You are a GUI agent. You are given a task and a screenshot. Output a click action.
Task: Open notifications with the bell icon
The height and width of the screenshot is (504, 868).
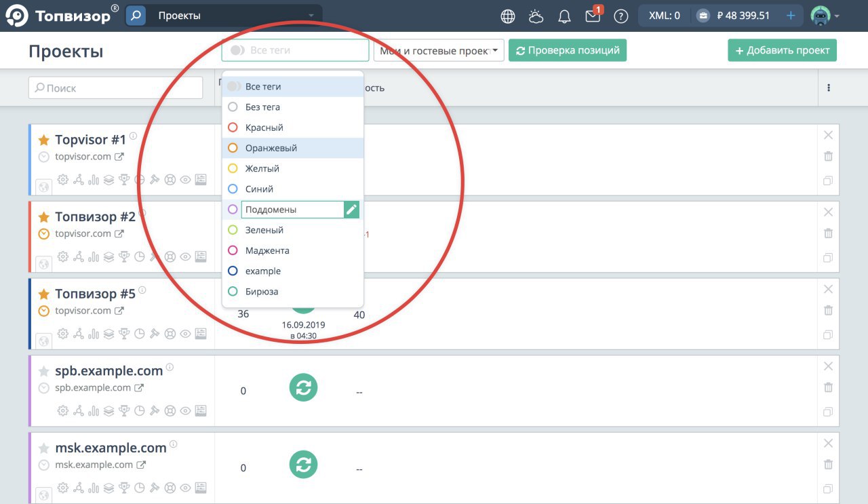pos(564,16)
